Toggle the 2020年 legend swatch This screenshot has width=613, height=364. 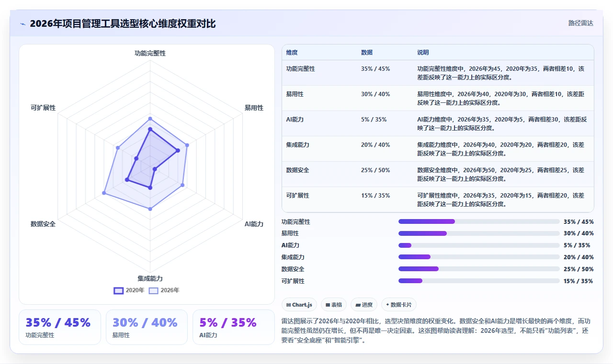(x=118, y=290)
